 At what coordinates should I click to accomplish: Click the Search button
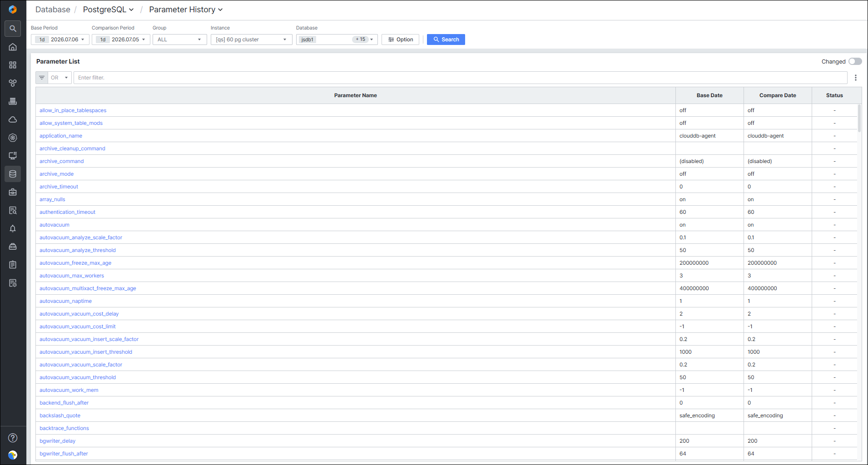point(446,40)
